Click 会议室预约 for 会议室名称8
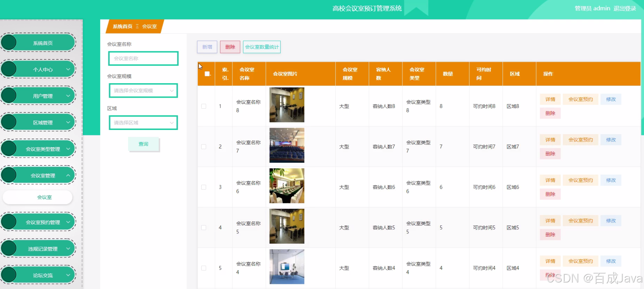This screenshot has width=644, height=289. click(581, 99)
